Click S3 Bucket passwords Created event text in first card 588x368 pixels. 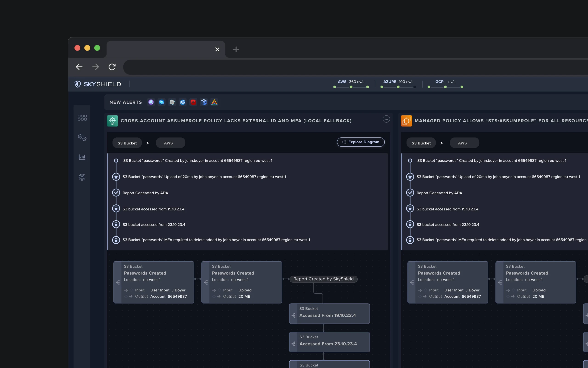pyautogui.click(x=198, y=161)
